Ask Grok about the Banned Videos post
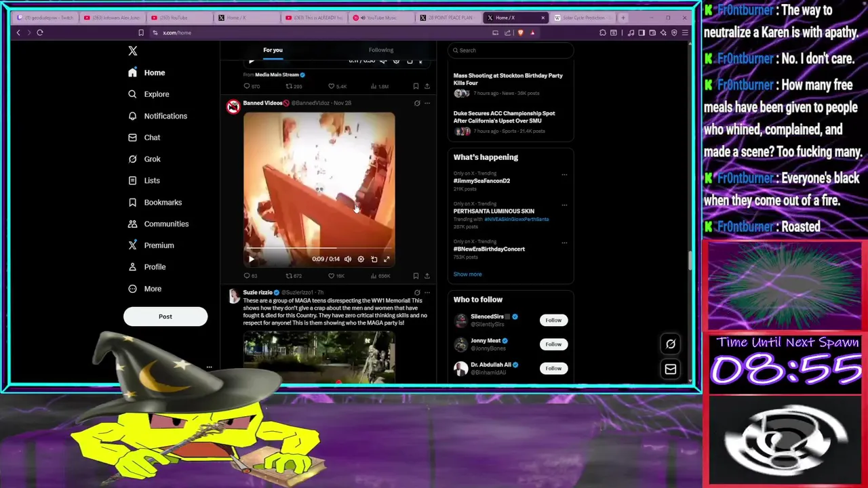This screenshot has height=488, width=868. coord(417,103)
